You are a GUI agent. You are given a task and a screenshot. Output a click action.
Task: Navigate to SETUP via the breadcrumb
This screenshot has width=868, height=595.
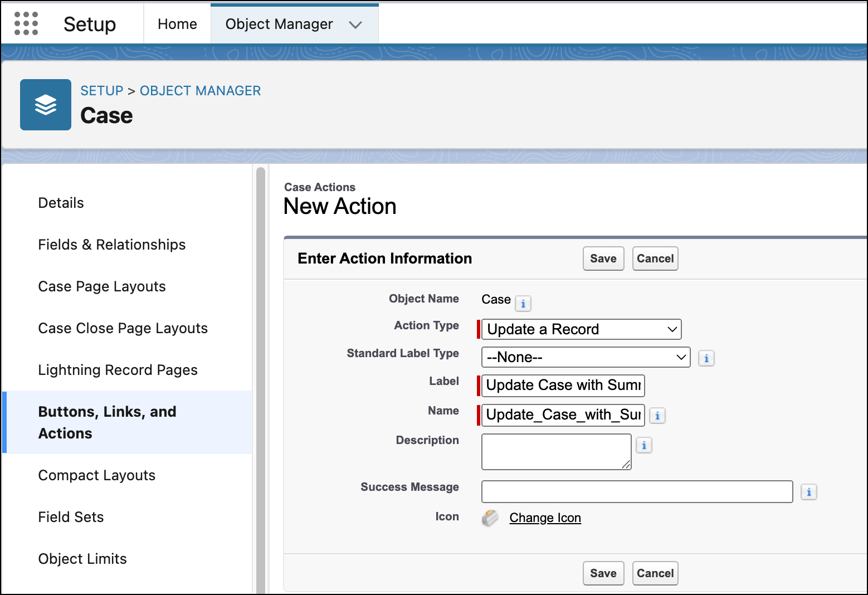point(102,90)
